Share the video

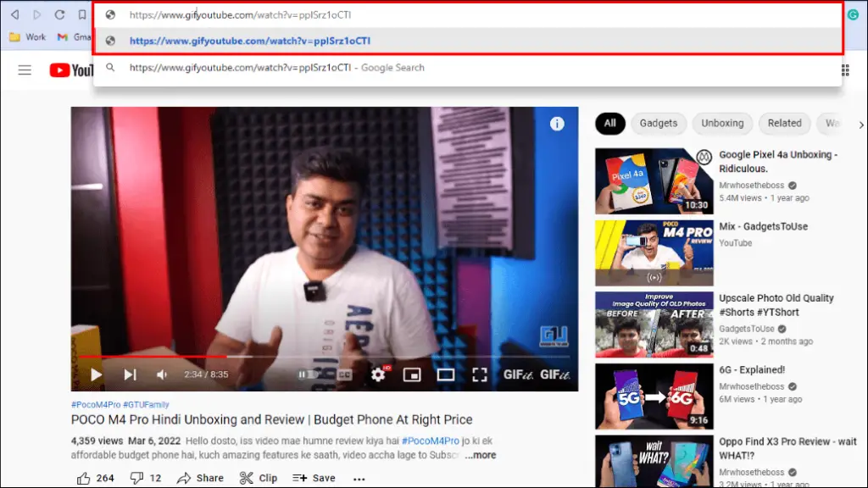200,478
